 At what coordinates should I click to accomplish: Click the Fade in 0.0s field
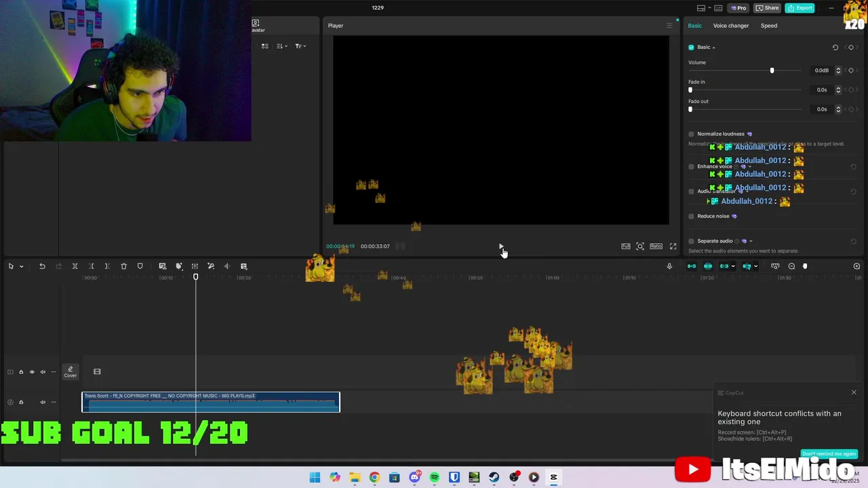point(822,89)
